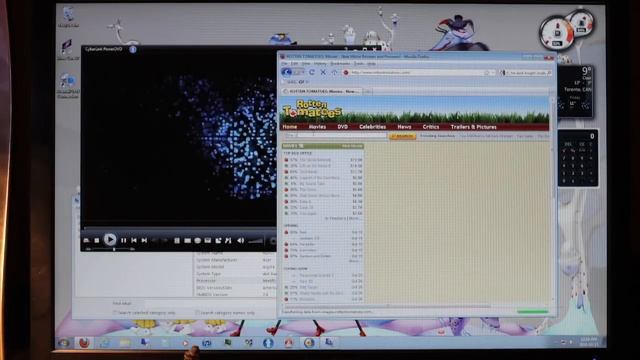Click the Rotten Tomatoes site search input
Image resolution: width=640 pixels, height=360 pixels.
pyautogui.click(x=336, y=136)
